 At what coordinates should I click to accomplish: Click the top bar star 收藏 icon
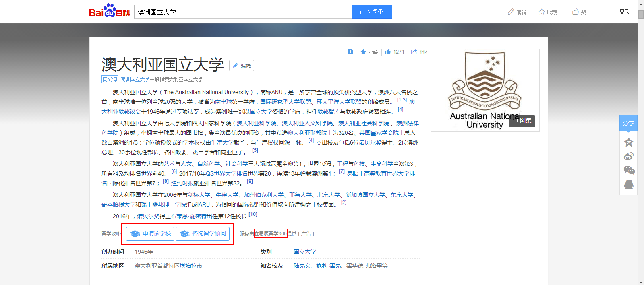coord(542,12)
